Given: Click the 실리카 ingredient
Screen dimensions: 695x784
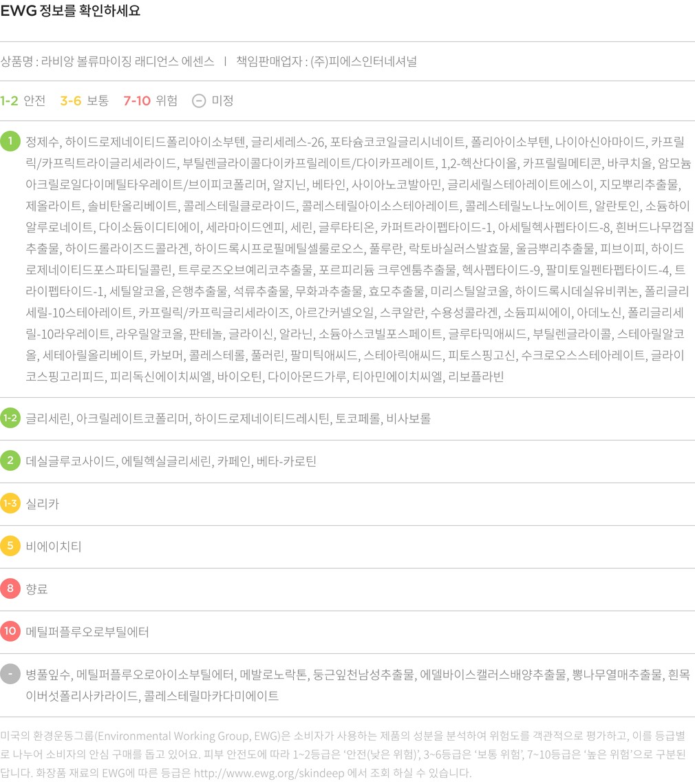Looking at the screenshot, I should tap(42, 504).
